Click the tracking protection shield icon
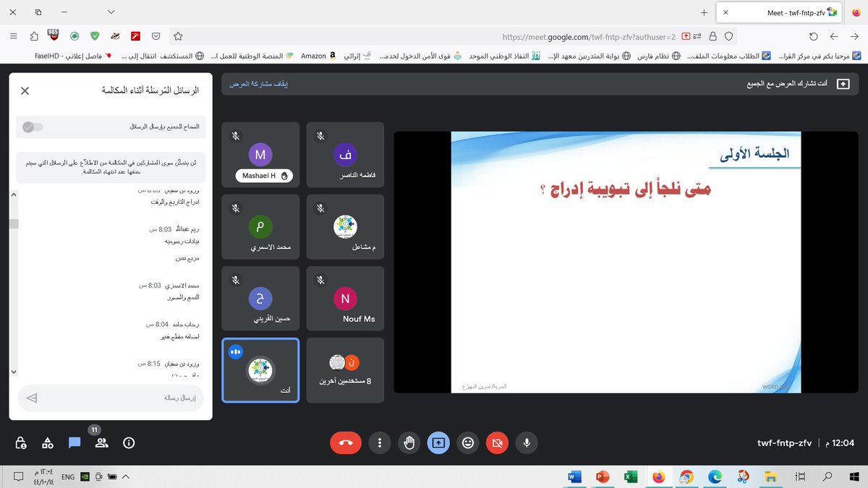868x488 pixels. (x=729, y=36)
